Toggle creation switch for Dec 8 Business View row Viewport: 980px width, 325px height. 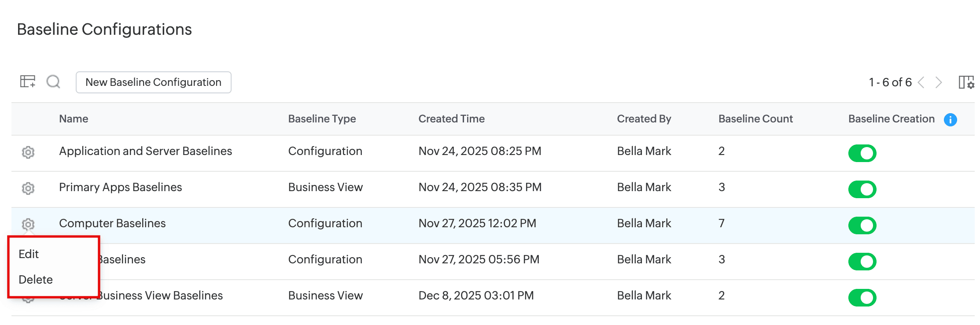(862, 298)
